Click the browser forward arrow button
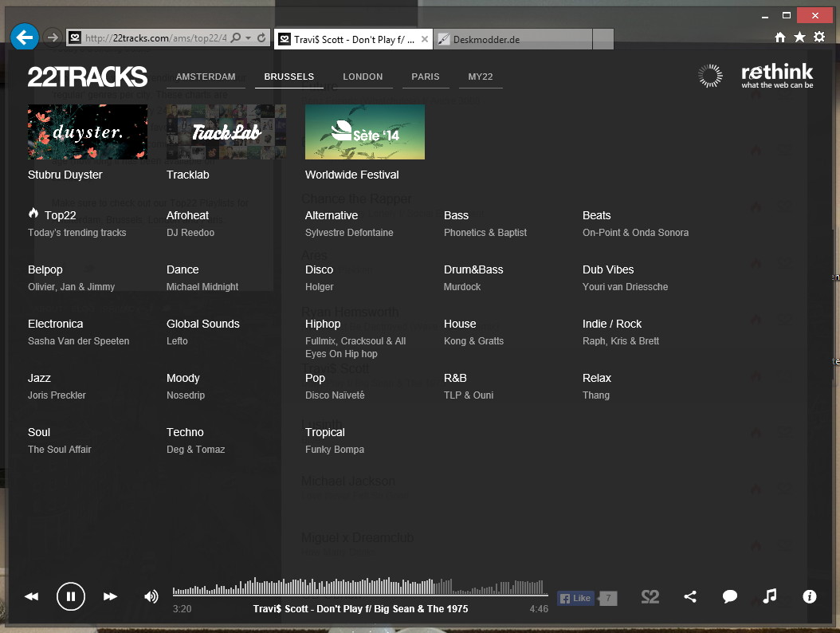The height and width of the screenshot is (633, 840). pyautogui.click(x=52, y=37)
